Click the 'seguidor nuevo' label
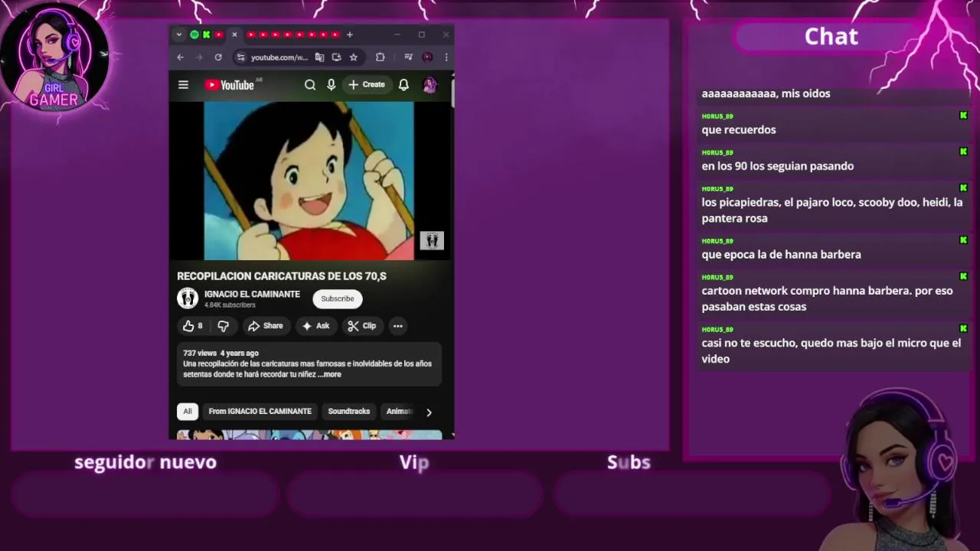Screen dimensions: 980x551 click(x=145, y=462)
